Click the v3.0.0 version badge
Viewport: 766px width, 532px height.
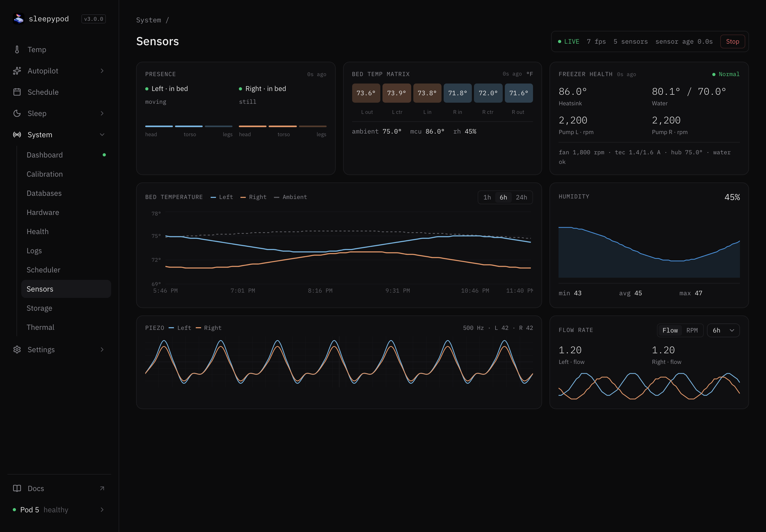94,19
